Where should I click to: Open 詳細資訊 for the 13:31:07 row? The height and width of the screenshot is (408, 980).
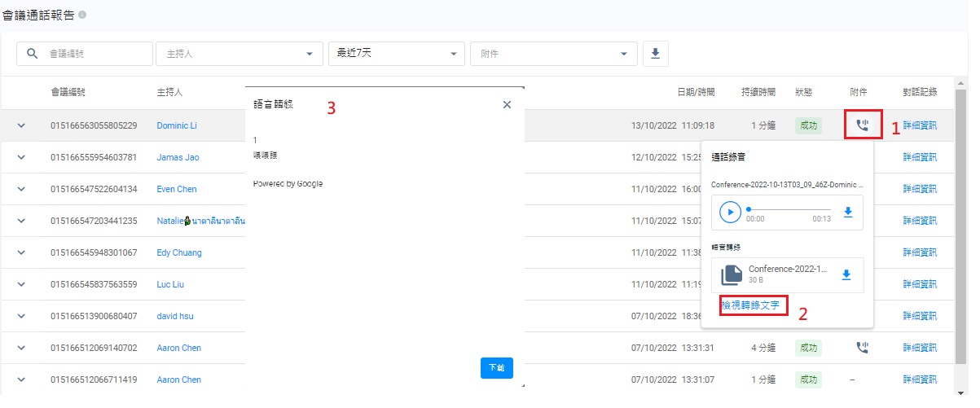(920, 380)
